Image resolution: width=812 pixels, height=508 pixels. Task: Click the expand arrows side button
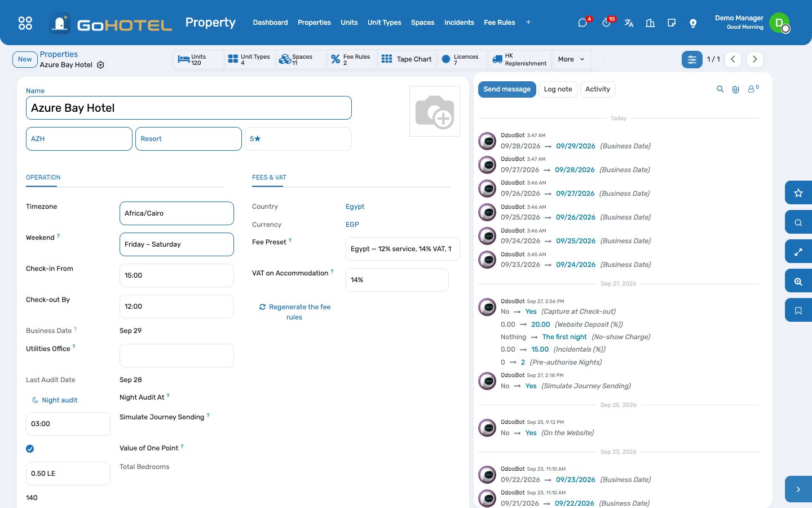point(798,252)
